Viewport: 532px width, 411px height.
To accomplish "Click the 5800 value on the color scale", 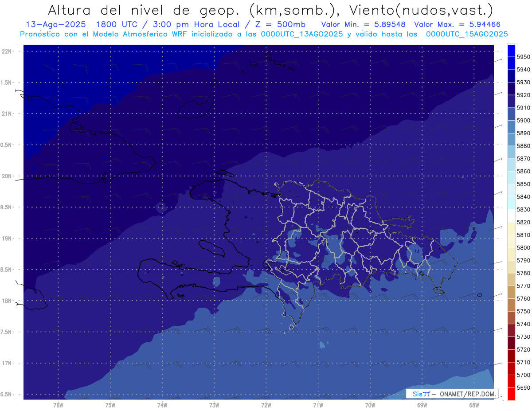I will tap(524, 247).
